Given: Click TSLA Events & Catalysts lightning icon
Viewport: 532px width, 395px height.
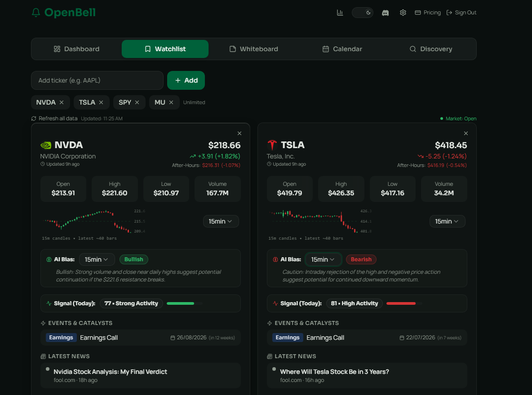Looking at the screenshot, I should tap(270, 323).
